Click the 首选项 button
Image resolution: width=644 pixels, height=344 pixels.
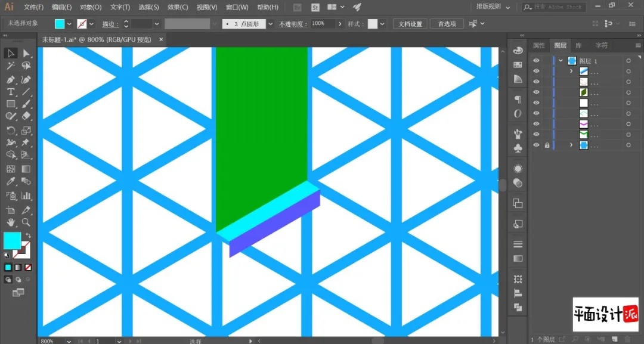point(447,24)
